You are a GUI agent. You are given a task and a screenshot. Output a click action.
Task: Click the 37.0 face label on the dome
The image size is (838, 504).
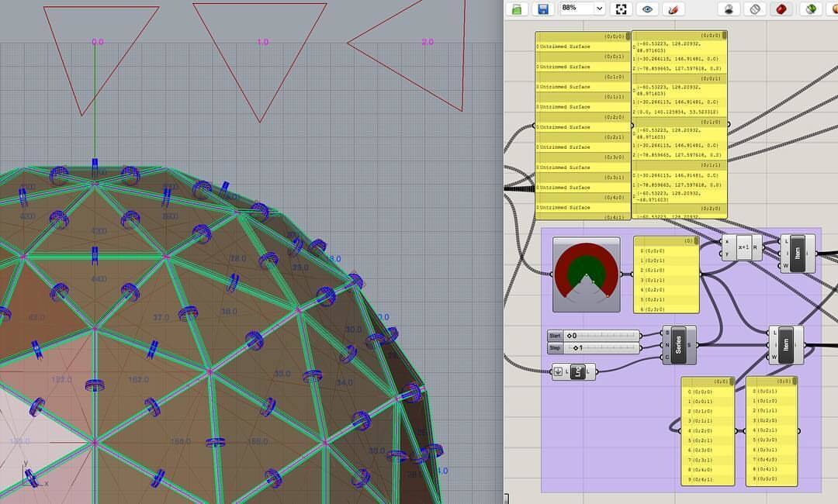[x=161, y=318]
